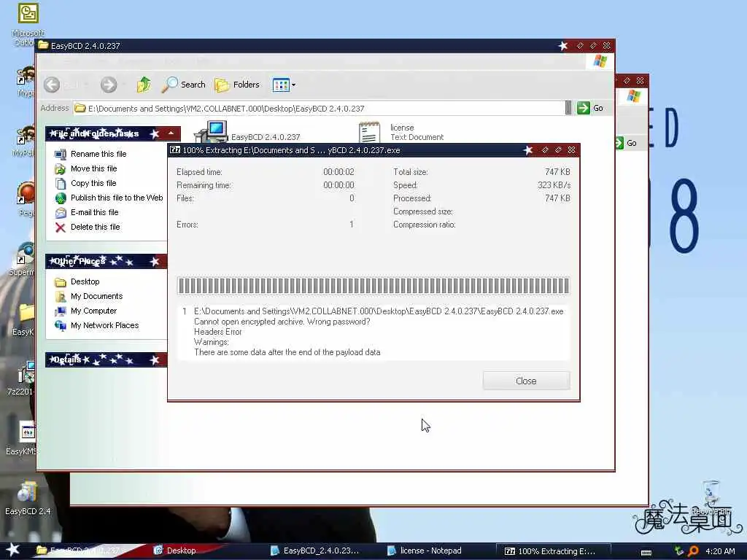The height and width of the screenshot is (560, 747).
Task: Click the Rename this file icon
Action: 61,155
